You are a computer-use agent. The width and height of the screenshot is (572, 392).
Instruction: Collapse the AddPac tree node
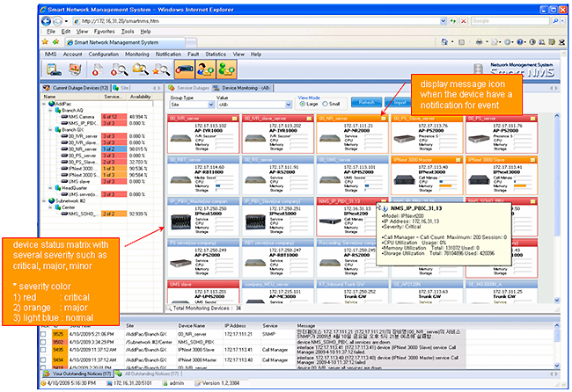[x=44, y=104]
